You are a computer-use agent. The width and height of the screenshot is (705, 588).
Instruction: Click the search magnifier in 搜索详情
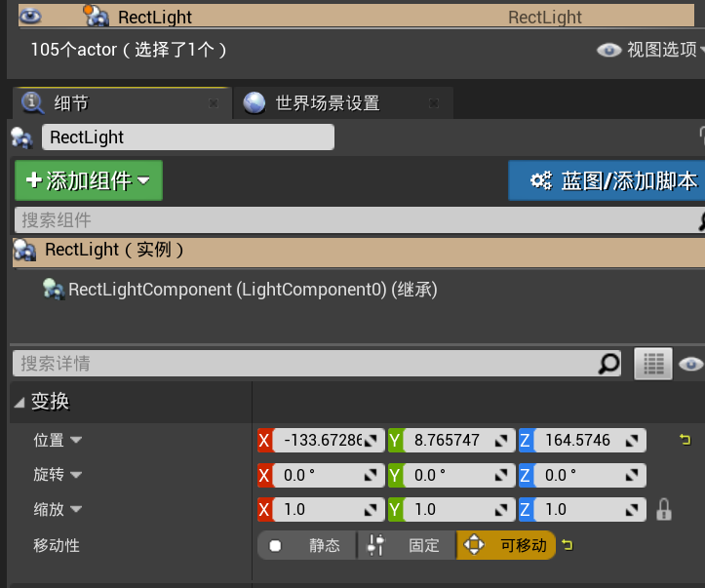(x=609, y=363)
